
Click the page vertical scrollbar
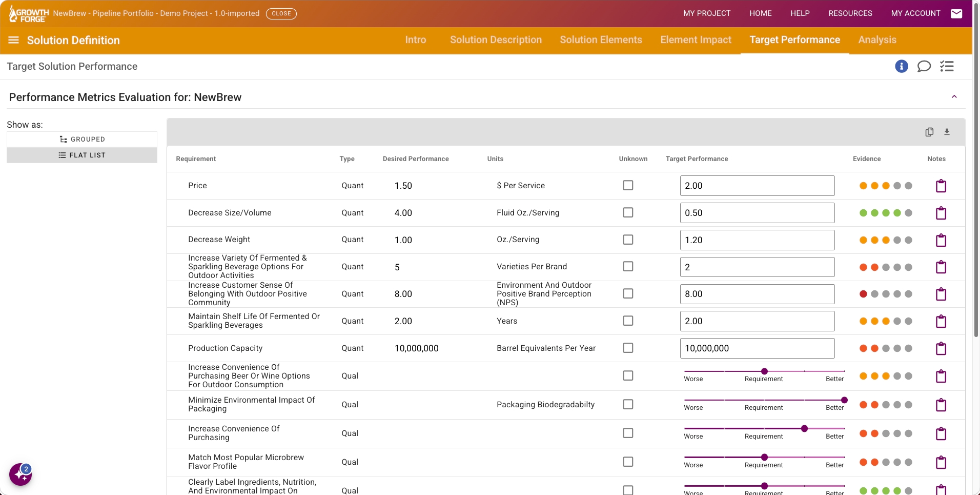click(976, 169)
